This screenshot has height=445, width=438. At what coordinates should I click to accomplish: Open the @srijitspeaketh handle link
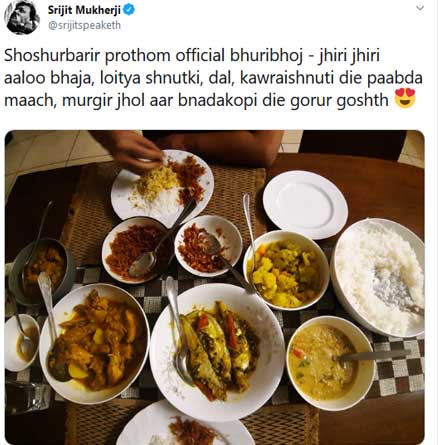tap(84, 25)
